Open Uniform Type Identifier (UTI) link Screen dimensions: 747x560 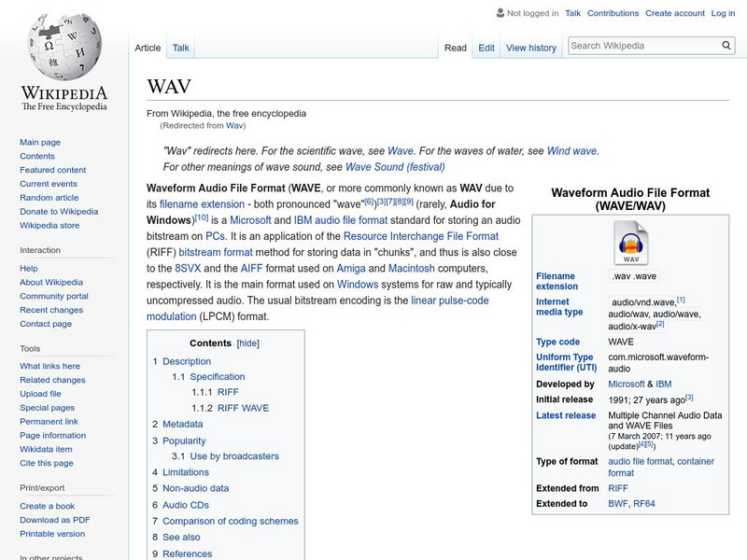click(566, 362)
